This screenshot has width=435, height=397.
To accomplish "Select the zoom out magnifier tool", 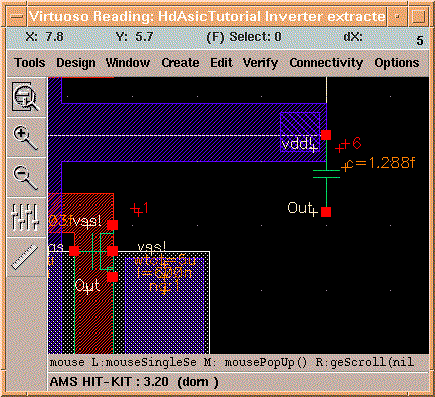I will 26,177.
